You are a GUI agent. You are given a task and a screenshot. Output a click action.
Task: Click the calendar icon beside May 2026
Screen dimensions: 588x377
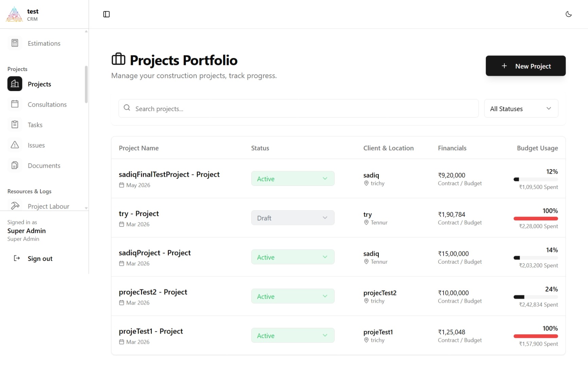pyautogui.click(x=122, y=185)
